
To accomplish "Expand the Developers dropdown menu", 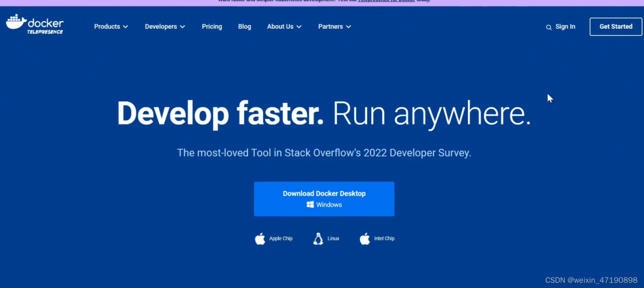I will coord(165,27).
